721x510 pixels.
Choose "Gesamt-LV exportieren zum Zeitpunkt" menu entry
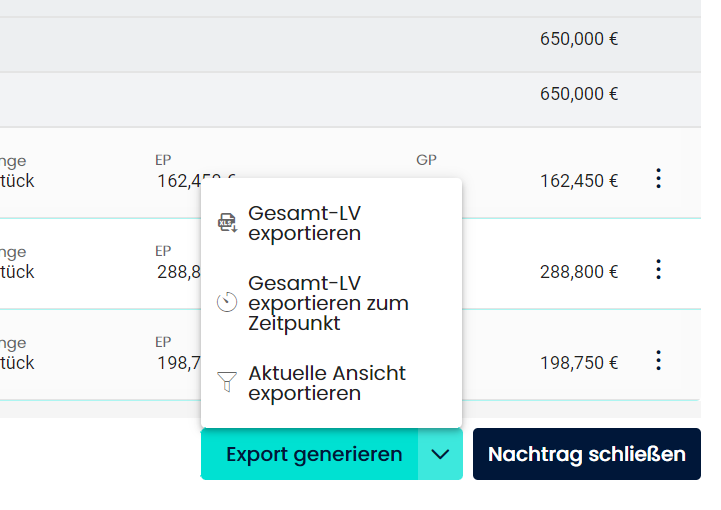coord(328,302)
